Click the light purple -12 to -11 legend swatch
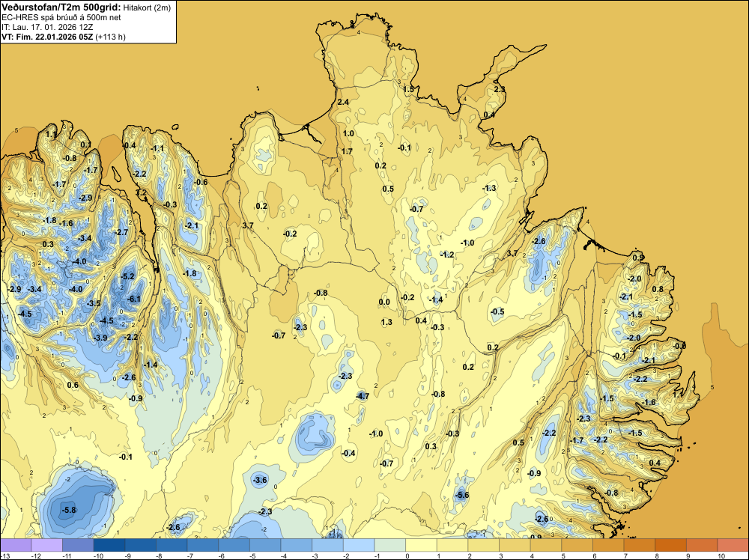This screenshot has height=560, width=749. tap(46, 545)
